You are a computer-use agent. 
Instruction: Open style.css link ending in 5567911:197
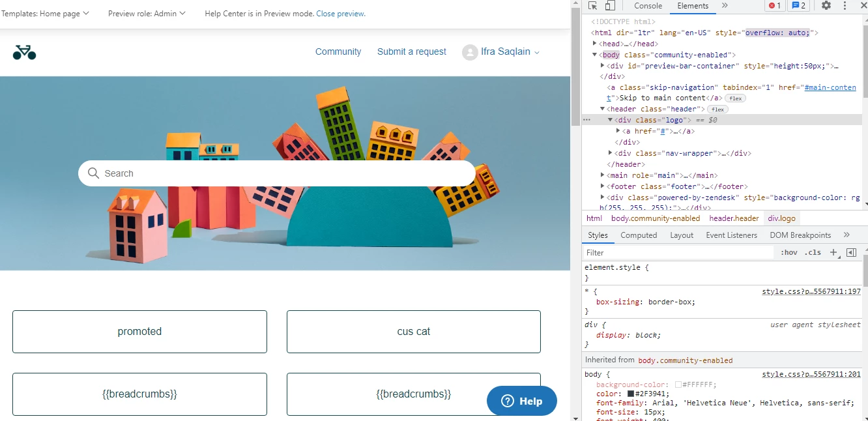coord(811,291)
